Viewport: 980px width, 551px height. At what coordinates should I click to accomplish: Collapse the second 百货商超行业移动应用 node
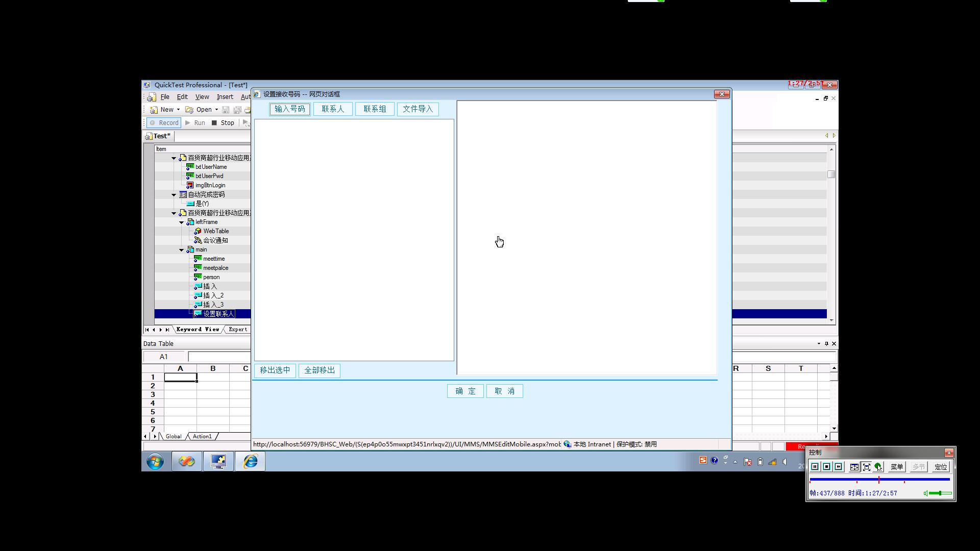click(174, 213)
